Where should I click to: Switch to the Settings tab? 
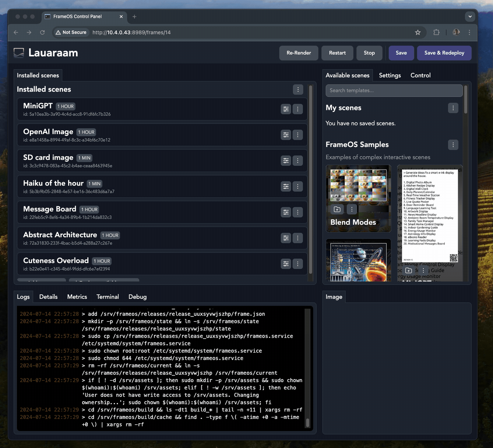[390, 75]
